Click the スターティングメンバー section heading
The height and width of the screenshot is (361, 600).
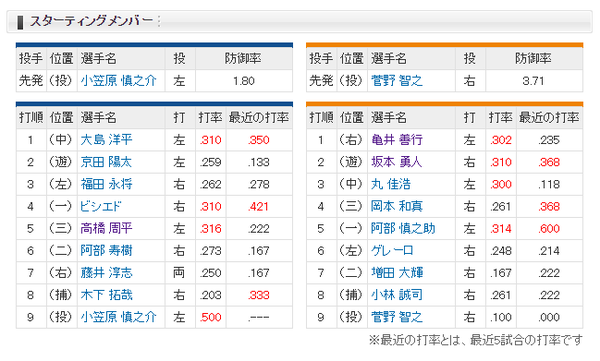pyautogui.click(x=91, y=21)
